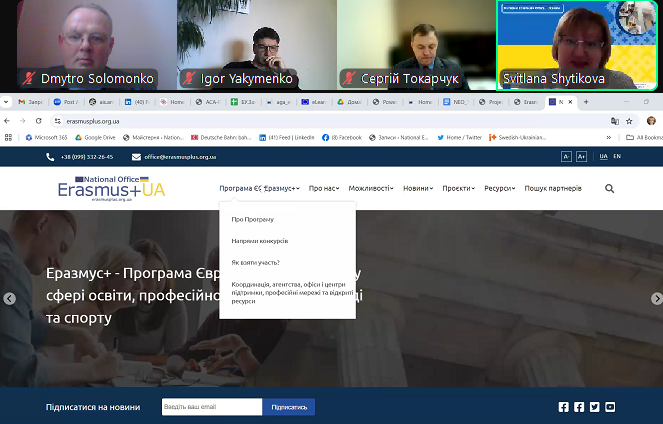Switch to the eLearn tab
Screen dimensions: 663x424
click(x=314, y=102)
